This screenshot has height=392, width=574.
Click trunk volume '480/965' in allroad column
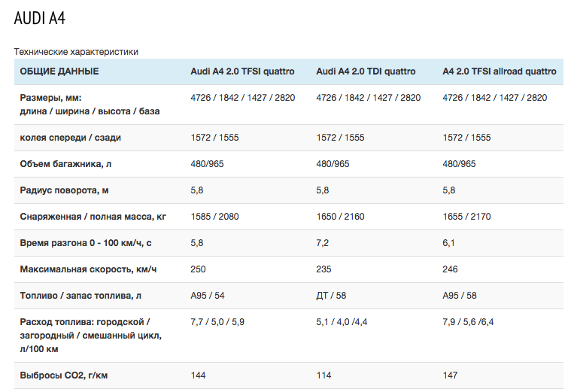(x=459, y=164)
